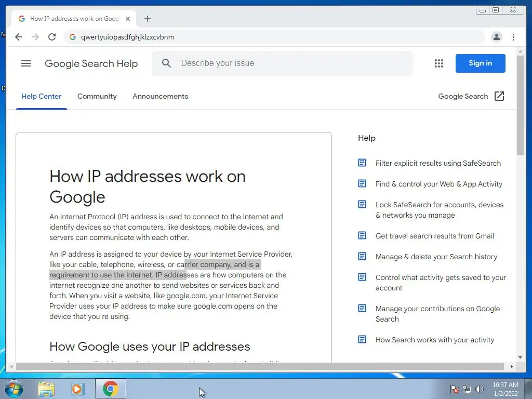The height and width of the screenshot is (399, 532).
Task: Click 'How Google uses your IP addresses' heading
Action: coord(150,347)
